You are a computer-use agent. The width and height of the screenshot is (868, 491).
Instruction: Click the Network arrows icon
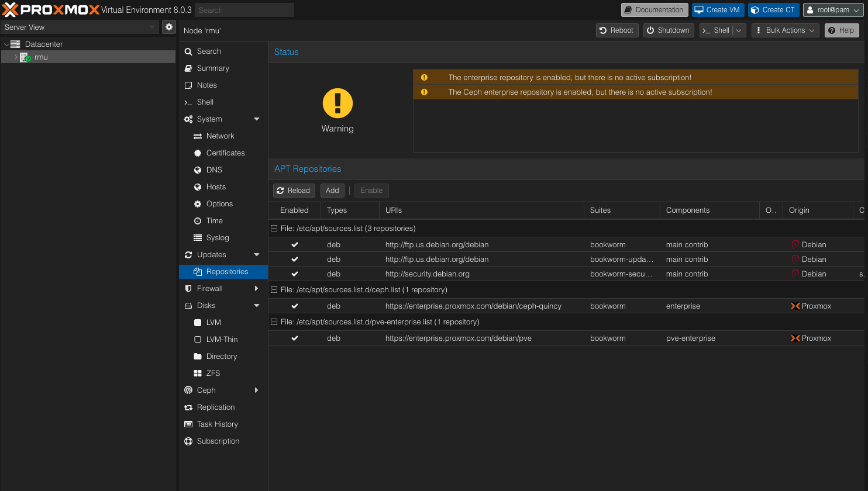[x=198, y=136]
